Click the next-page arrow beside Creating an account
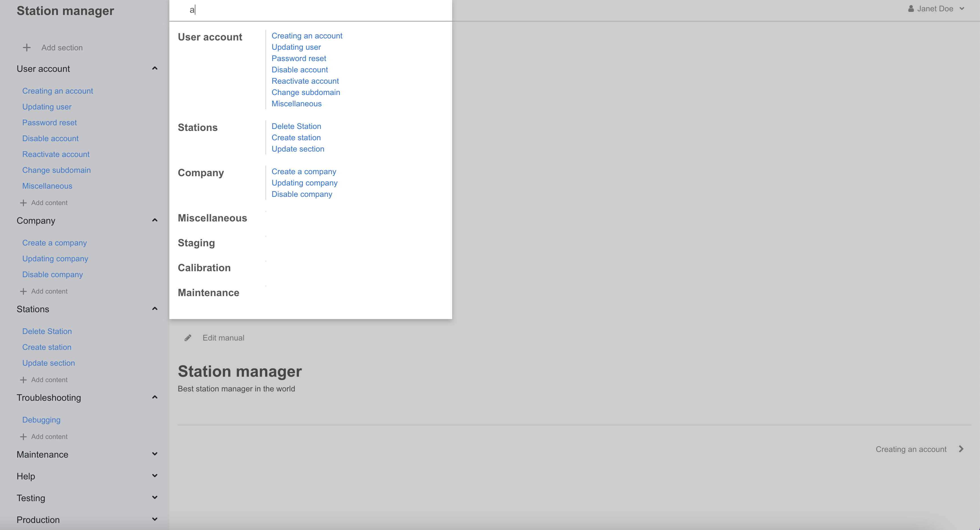The height and width of the screenshot is (530, 980). click(961, 449)
